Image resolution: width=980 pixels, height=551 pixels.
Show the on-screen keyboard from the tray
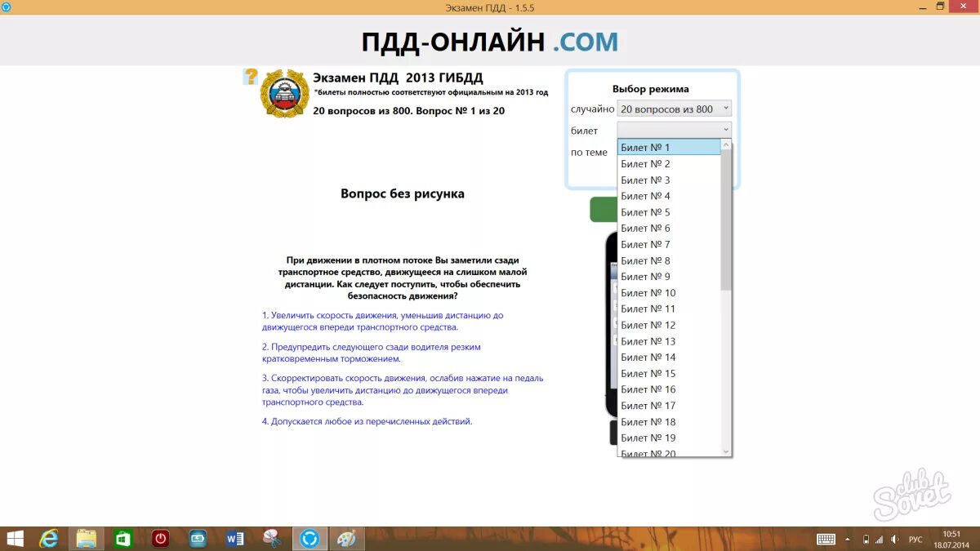[826, 540]
